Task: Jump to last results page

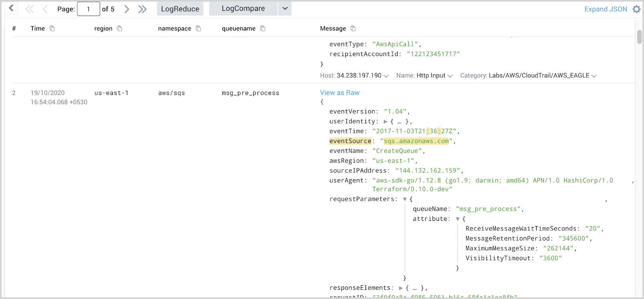Action: 142,9
